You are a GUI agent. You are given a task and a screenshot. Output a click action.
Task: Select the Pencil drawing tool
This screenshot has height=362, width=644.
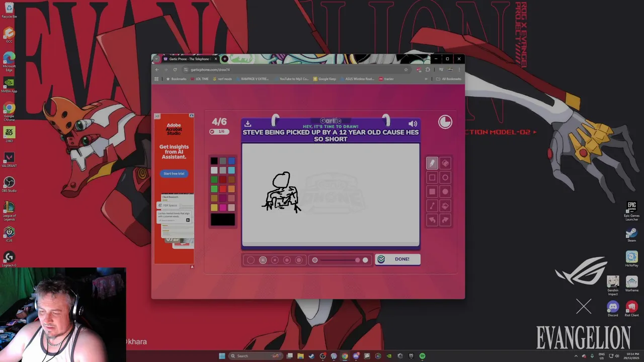[x=432, y=163]
